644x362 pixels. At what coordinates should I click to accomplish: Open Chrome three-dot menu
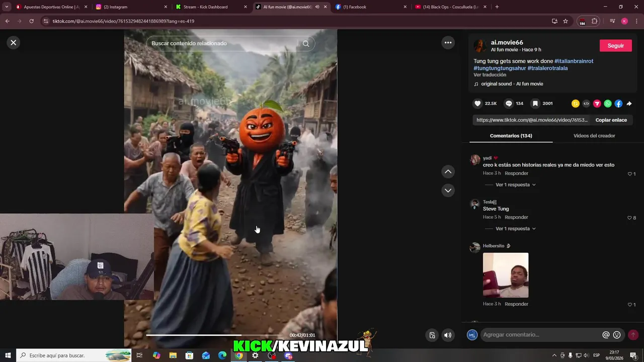(x=636, y=21)
